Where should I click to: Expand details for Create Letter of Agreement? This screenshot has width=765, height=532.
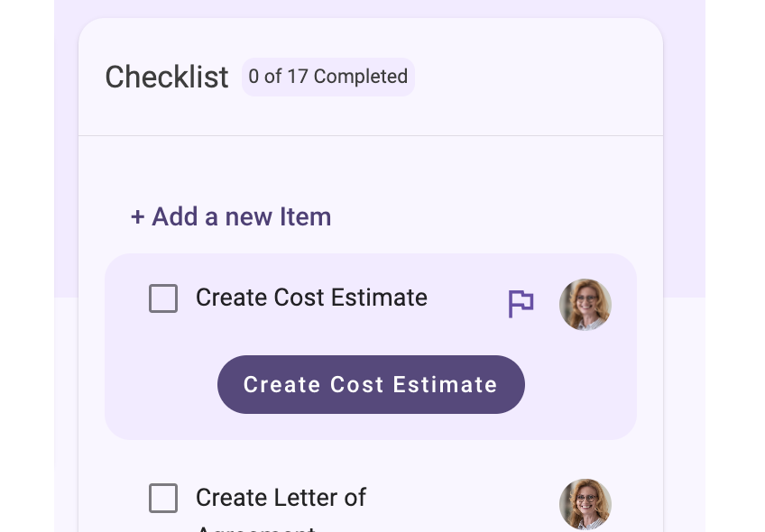[x=281, y=498]
